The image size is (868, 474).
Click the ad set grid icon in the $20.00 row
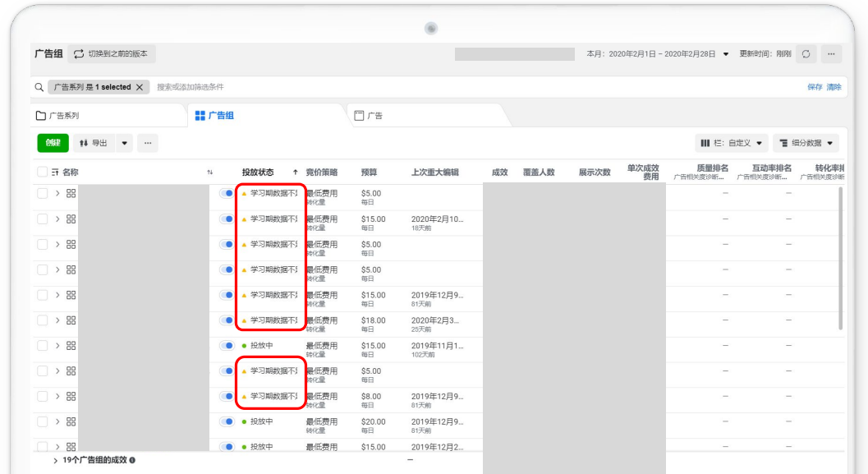click(x=71, y=421)
